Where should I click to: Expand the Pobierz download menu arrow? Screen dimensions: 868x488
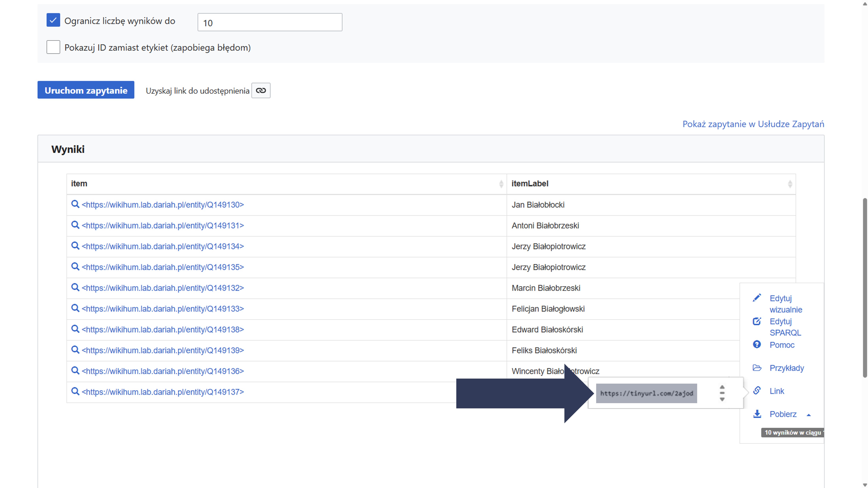pos(808,415)
